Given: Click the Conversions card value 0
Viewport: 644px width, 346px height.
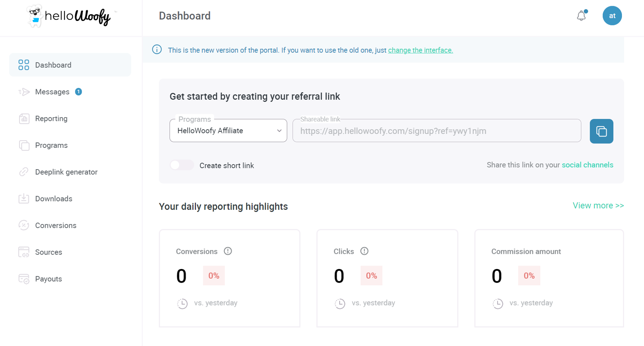Looking at the screenshot, I should pos(182,276).
